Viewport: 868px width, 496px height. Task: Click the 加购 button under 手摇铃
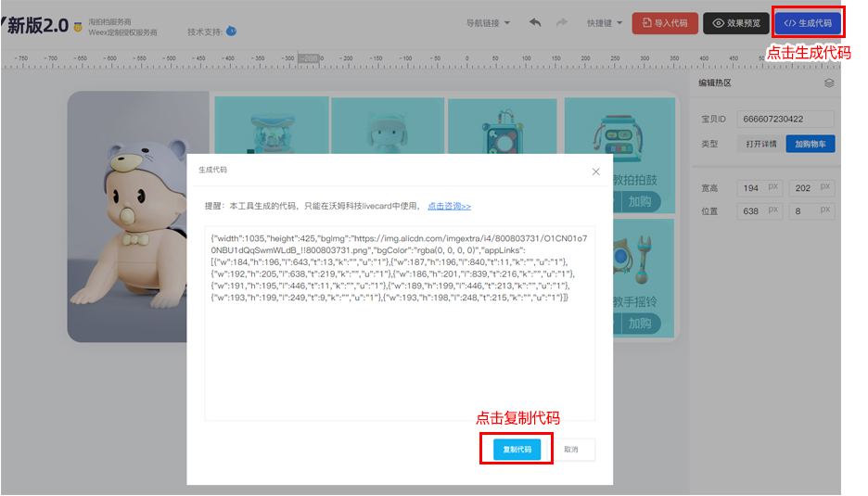click(639, 324)
